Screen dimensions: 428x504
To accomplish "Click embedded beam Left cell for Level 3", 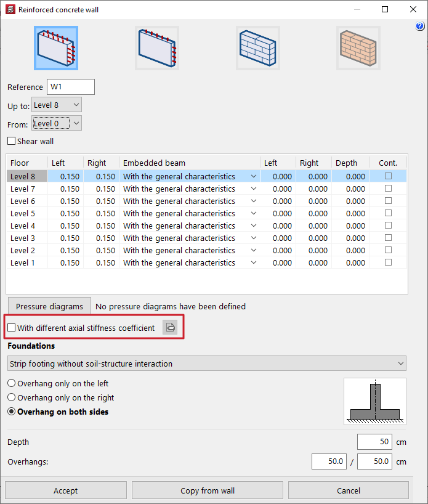I will (278, 238).
